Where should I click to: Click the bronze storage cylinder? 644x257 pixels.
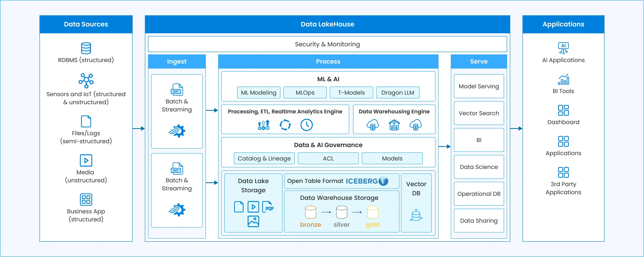pyautogui.click(x=310, y=212)
